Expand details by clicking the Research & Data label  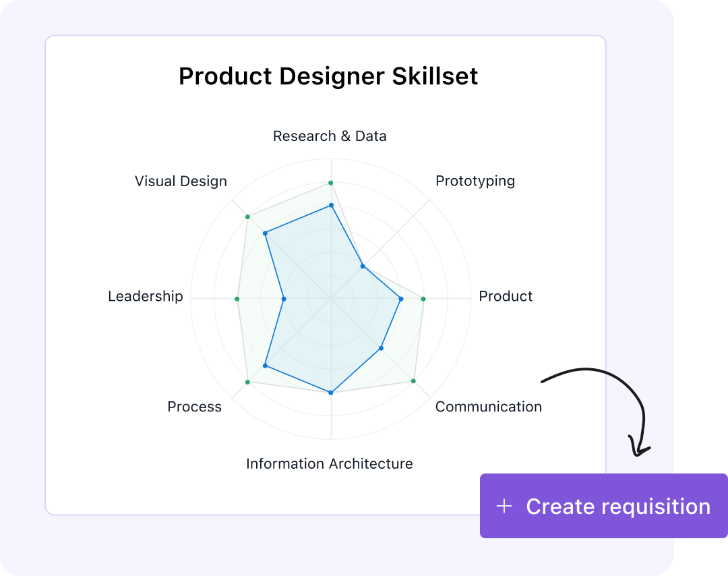(330, 136)
